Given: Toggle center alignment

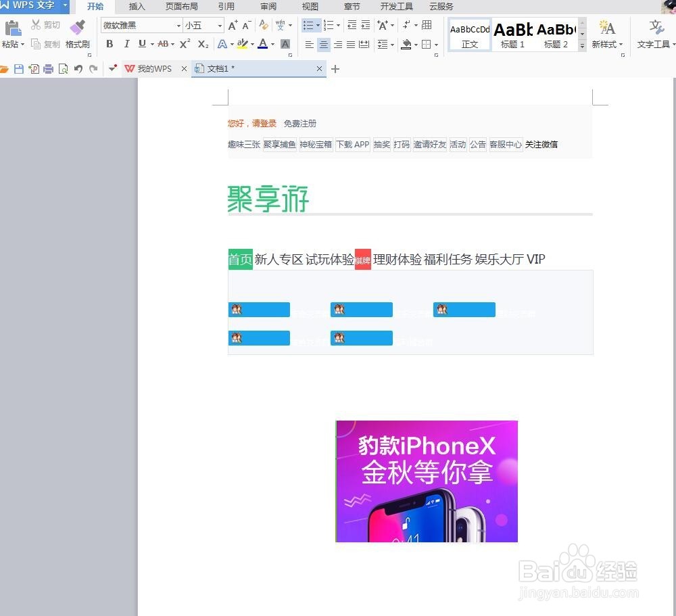Looking at the screenshot, I should tap(323, 45).
